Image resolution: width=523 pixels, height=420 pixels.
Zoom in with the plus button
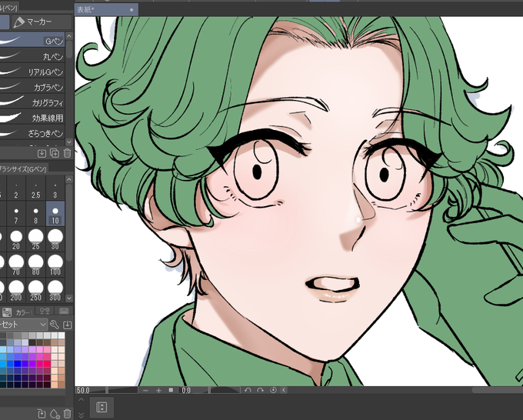point(158,390)
